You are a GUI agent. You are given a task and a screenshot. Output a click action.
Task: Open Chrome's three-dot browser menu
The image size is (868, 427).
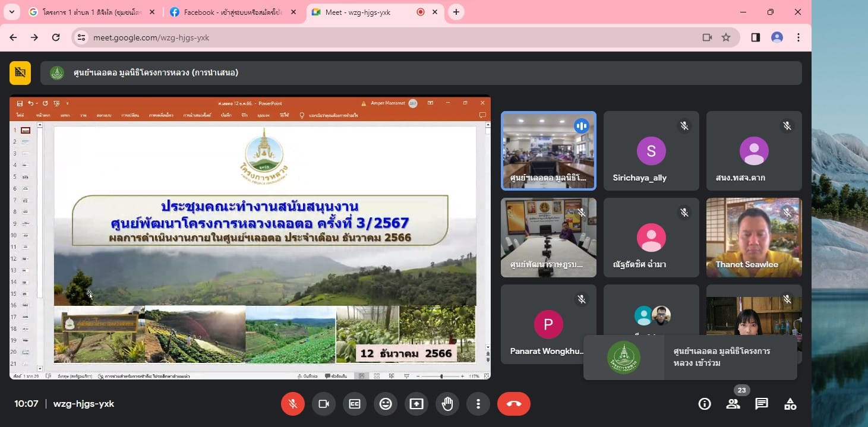[798, 37]
